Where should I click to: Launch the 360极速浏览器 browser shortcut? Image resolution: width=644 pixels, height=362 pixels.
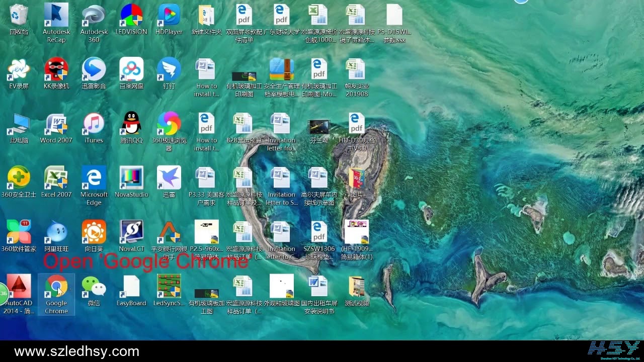169,132
